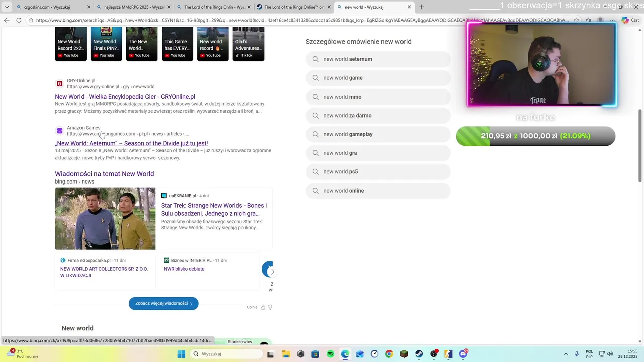
Task: Open Star Trek: Strange New Worlds article
Action: click(214, 209)
